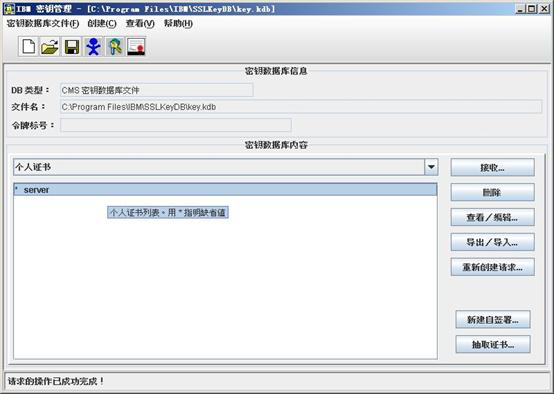
Task: Open the 帮助(H) menu
Action: (x=178, y=24)
